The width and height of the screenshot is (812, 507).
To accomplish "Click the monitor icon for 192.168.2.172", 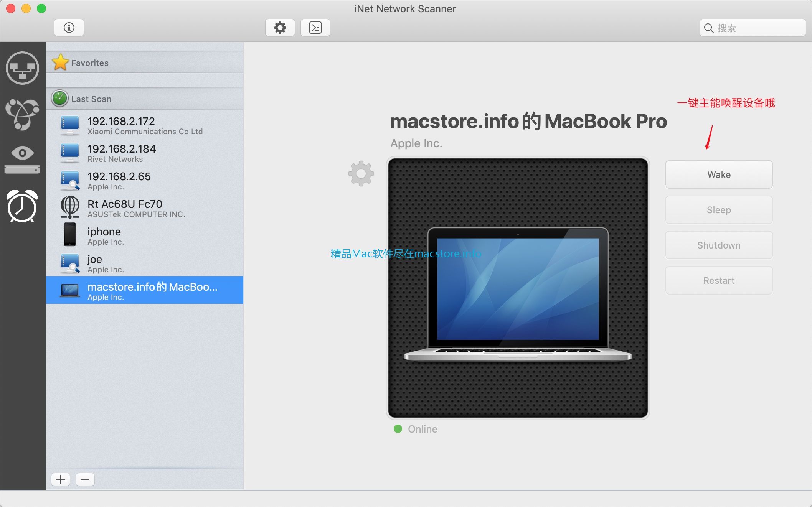I will point(70,125).
